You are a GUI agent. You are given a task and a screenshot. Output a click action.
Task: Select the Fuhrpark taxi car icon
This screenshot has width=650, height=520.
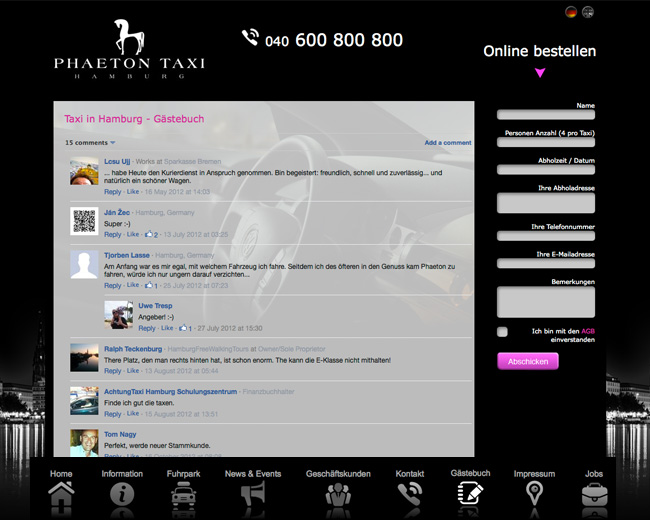coord(183,494)
